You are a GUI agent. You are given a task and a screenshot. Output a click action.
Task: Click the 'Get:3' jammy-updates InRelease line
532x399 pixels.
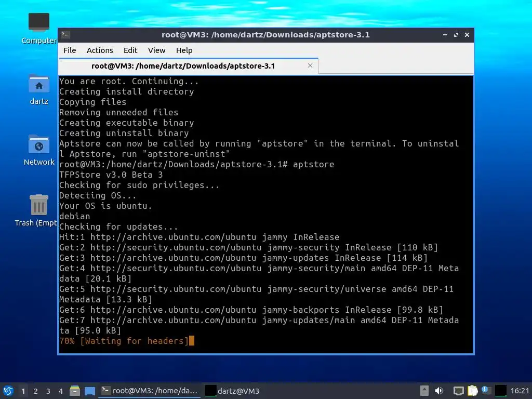(243, 258)
